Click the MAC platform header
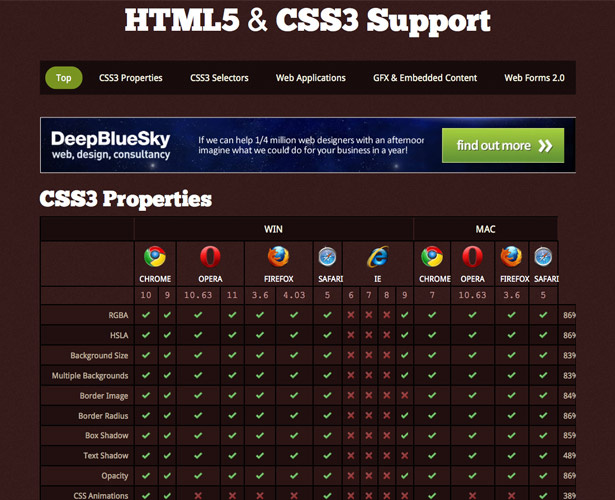615x500 pixels. pos(485,229)
